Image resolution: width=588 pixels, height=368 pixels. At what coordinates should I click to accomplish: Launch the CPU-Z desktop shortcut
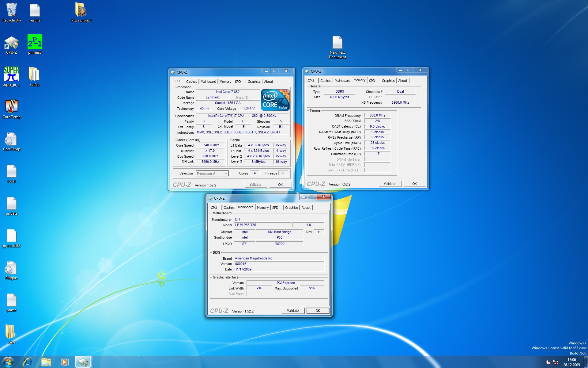pyautogui.click(x=12, y=45)
